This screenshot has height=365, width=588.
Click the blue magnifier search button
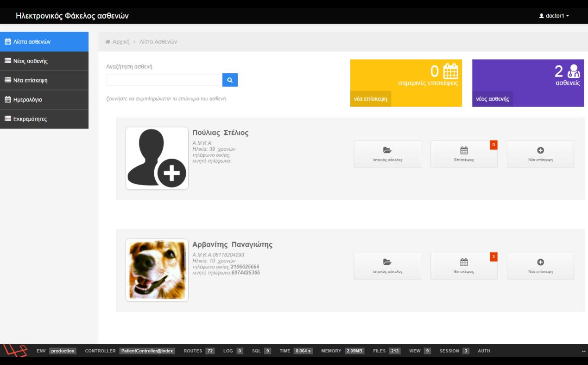[230, 80]
